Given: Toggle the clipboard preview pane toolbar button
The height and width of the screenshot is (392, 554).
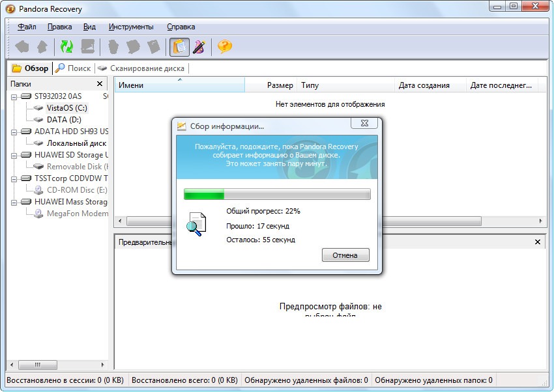Looking at the screenshot, I should [x=179, y=47].
